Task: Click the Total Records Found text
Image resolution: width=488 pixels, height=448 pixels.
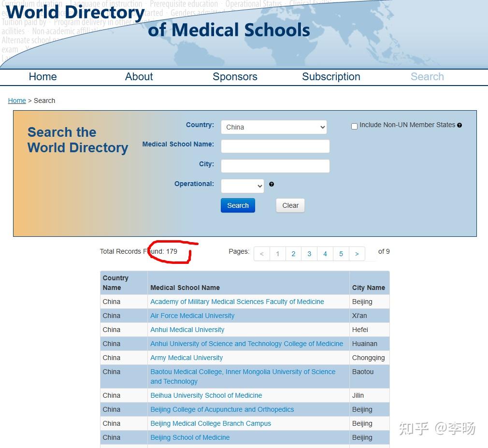Action: click(139, 251)
